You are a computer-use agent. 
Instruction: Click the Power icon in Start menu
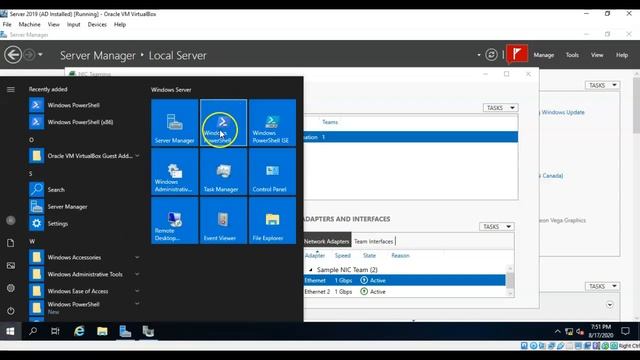coord(11,311)
